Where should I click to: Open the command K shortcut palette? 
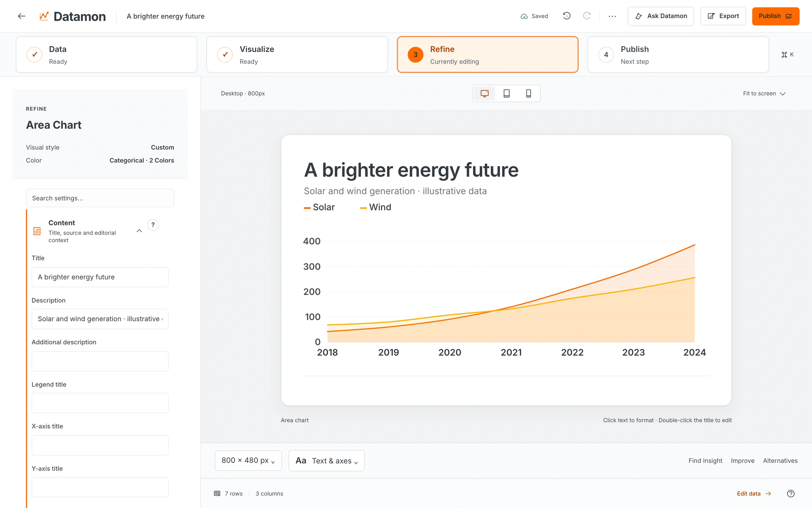click(x=787, y=54)
